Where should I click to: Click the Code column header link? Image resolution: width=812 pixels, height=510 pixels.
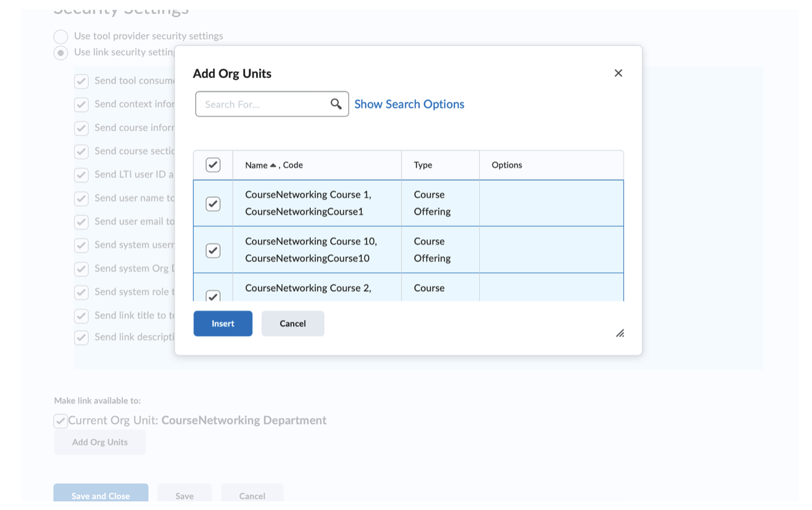[x=293, y=165]
